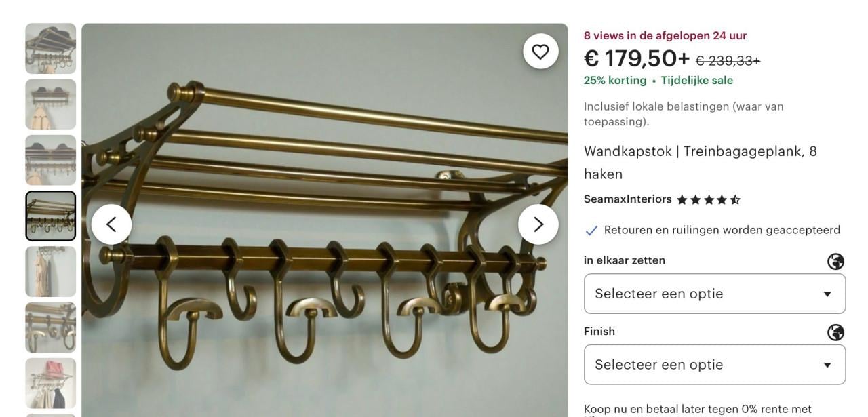The width and height of the screenshot is (868, 417).
Task: Click the star rating icons
Action: [x=709, y=200]
